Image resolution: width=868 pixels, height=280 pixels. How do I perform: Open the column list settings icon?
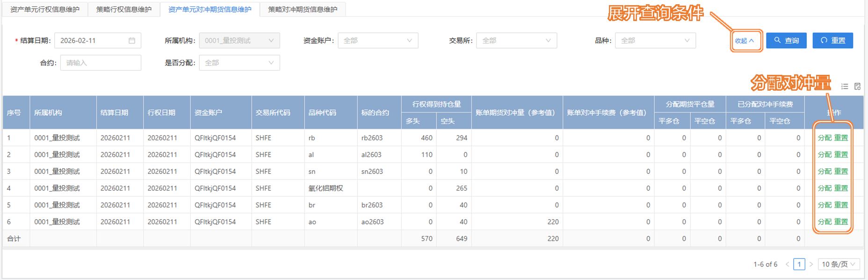coord(845,86)
